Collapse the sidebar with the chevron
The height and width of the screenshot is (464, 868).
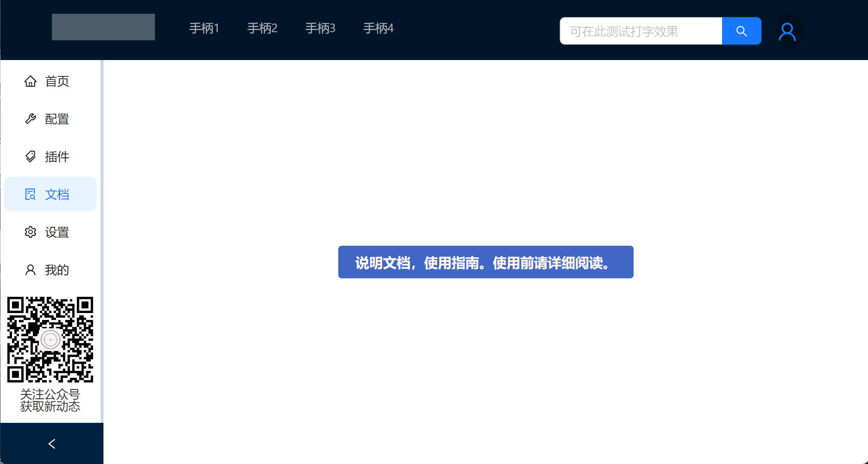pos(52,443)
